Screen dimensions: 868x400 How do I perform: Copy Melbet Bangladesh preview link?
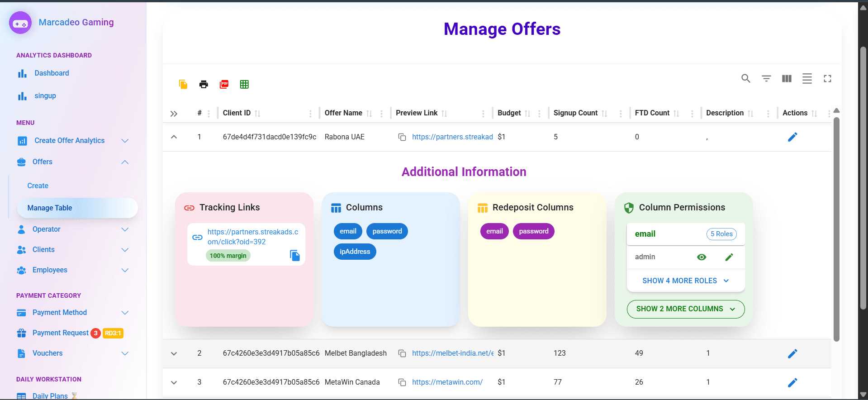[x=402, y=353]
